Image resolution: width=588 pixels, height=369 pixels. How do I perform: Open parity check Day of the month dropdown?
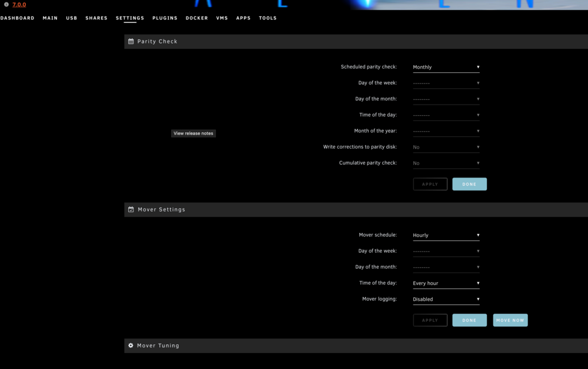coord(446,99)
